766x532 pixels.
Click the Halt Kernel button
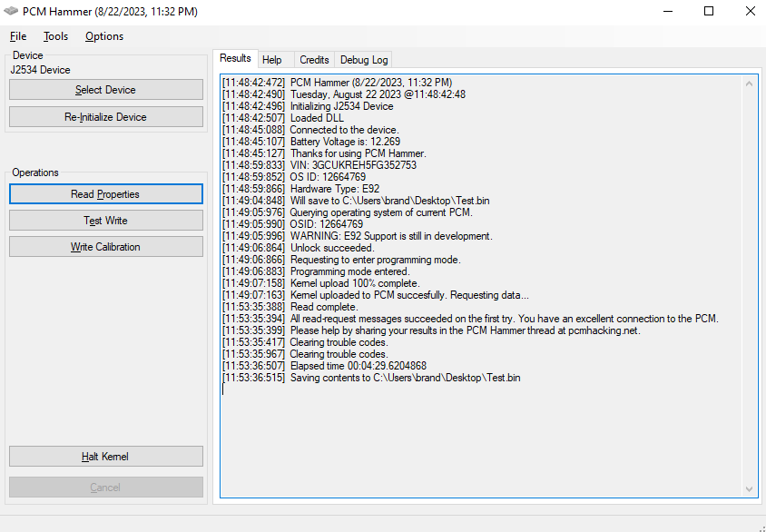point(106,457)
